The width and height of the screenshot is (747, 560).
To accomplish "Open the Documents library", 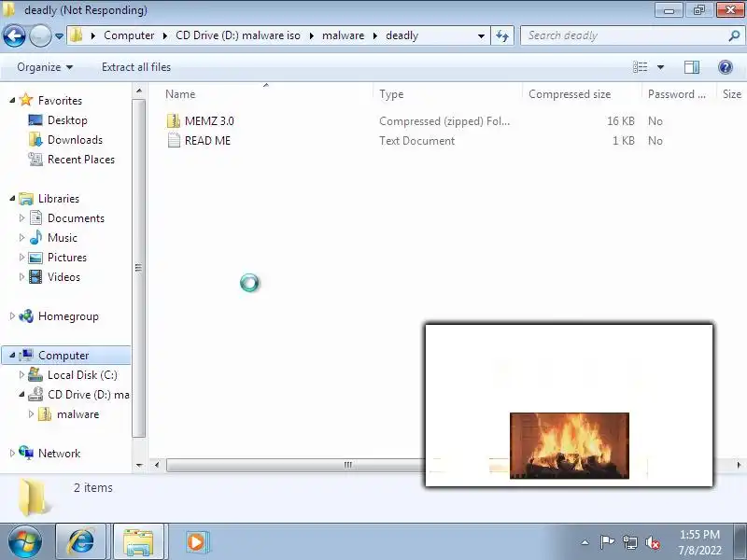I will pyautogui.click(x=76, y=218).
